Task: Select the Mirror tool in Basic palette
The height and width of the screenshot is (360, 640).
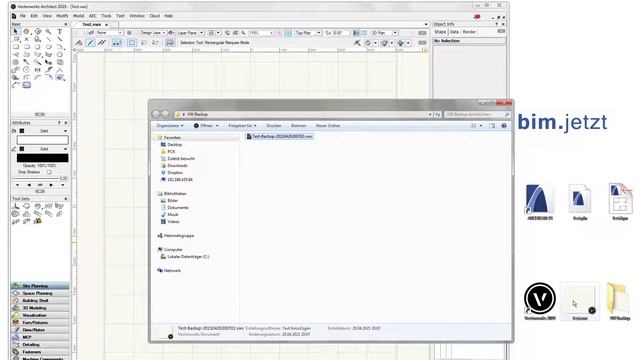Action: [38, 70]
